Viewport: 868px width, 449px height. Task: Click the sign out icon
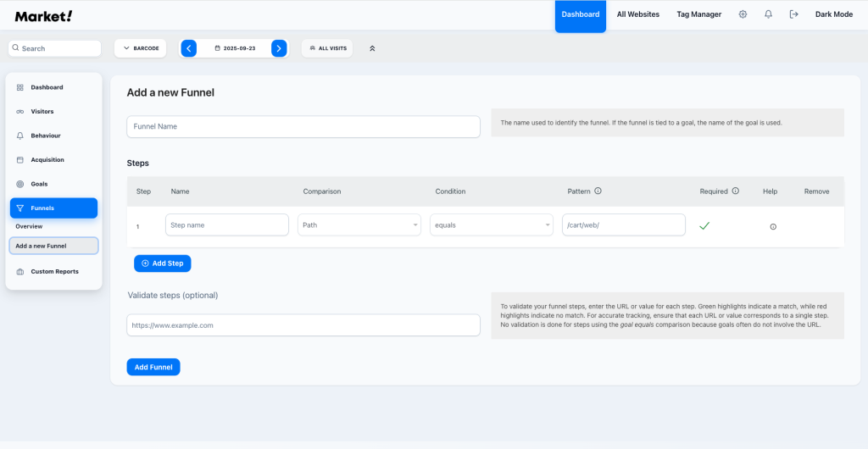[793, 14]
